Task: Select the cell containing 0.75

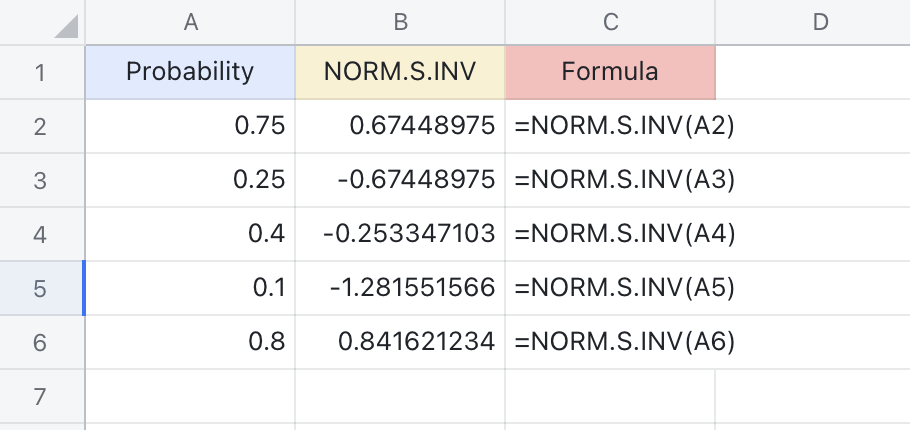Action: (190, 126)
